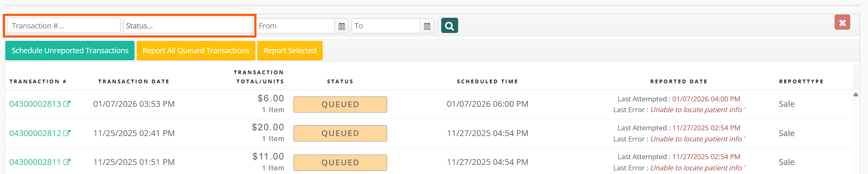The height and width of the screenshot is (174, 868).
Task: Click Schedule Unreported Transactions button
Action: 70,51
